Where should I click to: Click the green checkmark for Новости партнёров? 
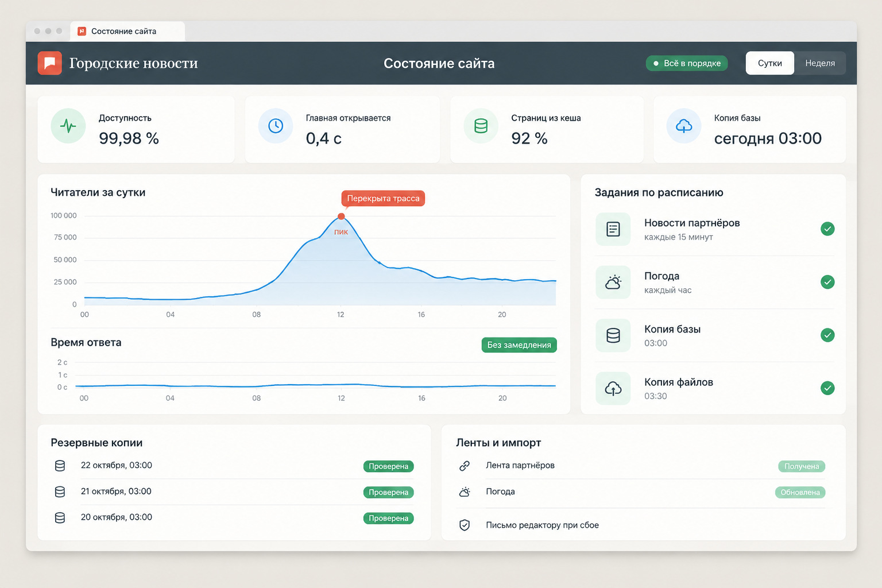[x=827, y=229]
